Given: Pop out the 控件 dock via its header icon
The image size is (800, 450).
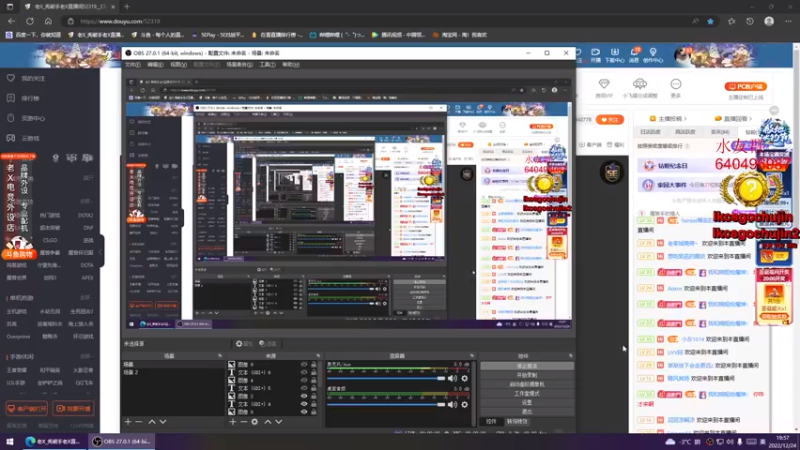Looking at the screenshot, I should coord(570,356).
